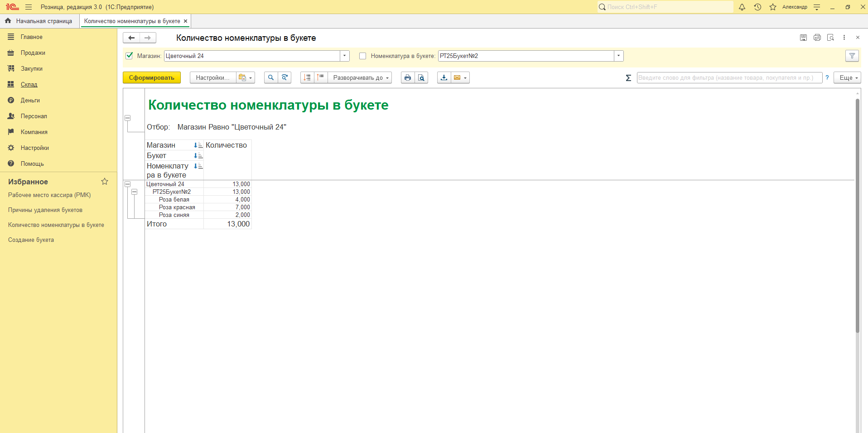868x433 pixels.
Task: Enable the Номенклатура в букете checkbox
Action: 362,56
